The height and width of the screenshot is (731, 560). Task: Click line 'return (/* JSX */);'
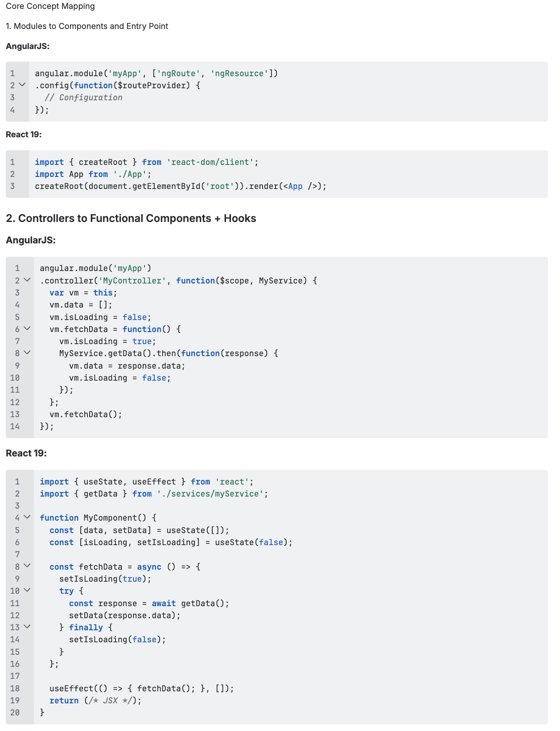[x=95, y=701]
